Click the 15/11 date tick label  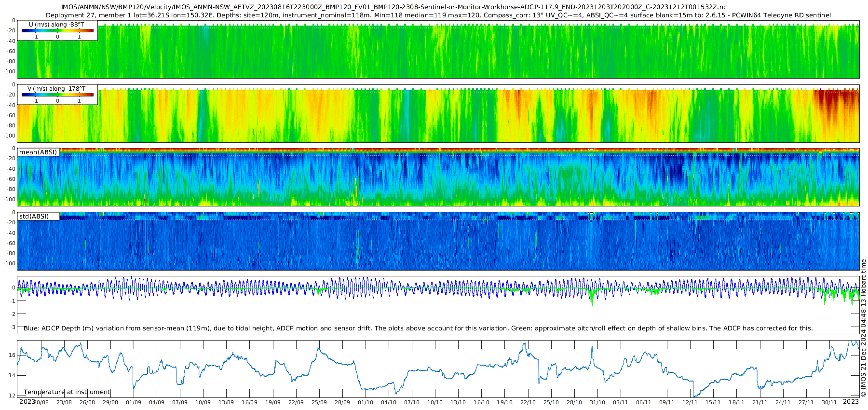(x=713, y=402)
